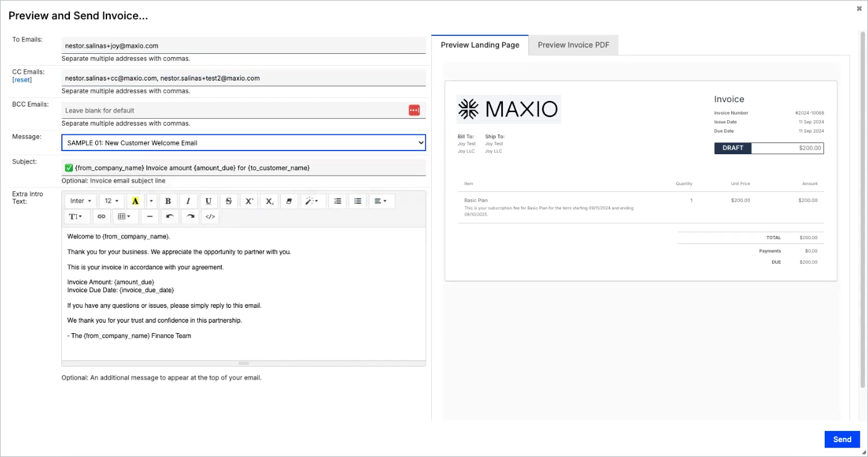Screen dimensions: 868x457
Task: Insert a horizontal rule
Action: [150, 217]
